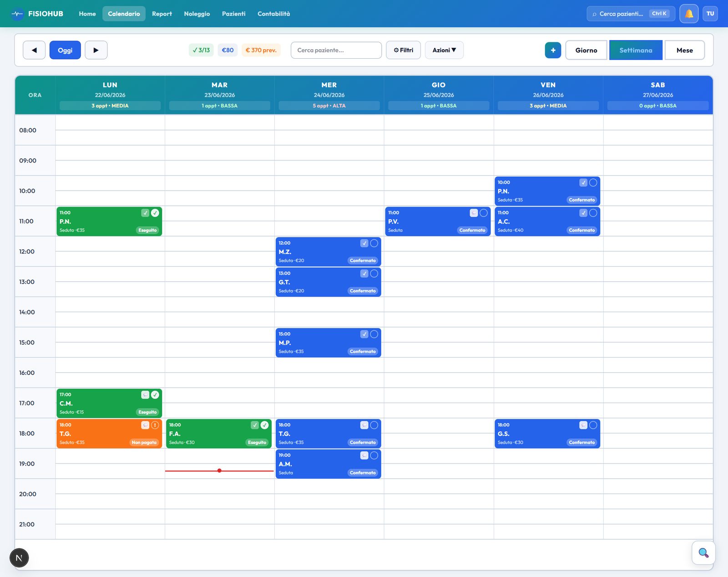The width and height of the screenshot is (728, 577).
Task: Open chat bubble icon on C.M. 17:00 card
Action: click(145, 395)
